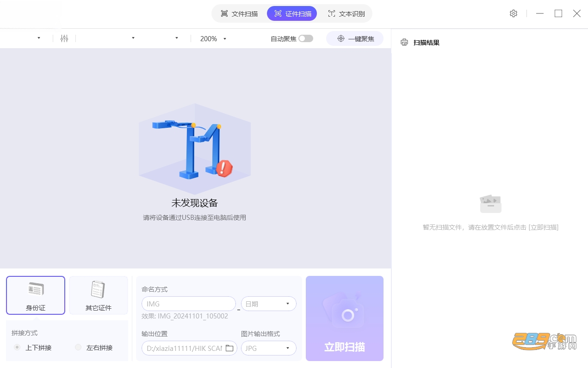Select the 上下拼接 radio button
The image size is (588, 368).
coord(17,347)
